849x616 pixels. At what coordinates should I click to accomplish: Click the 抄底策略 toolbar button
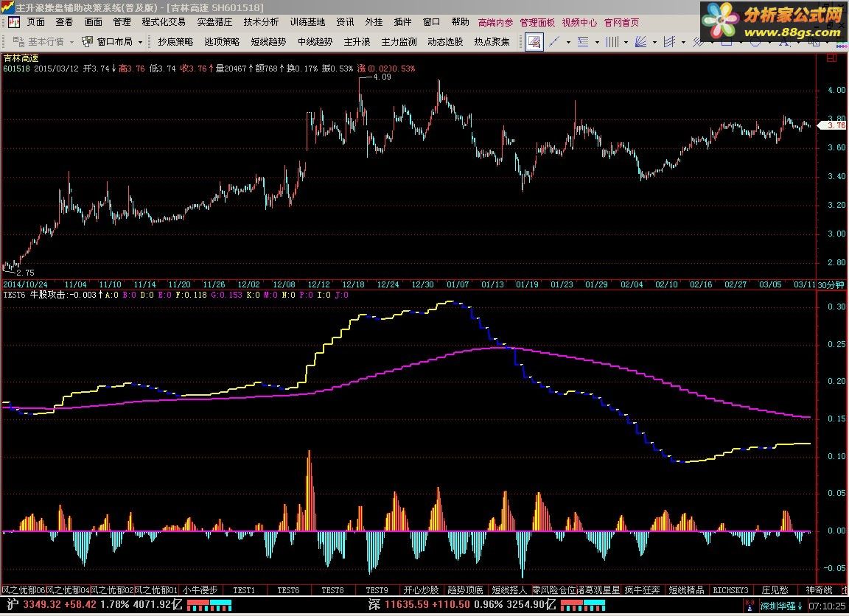(175, 42)
